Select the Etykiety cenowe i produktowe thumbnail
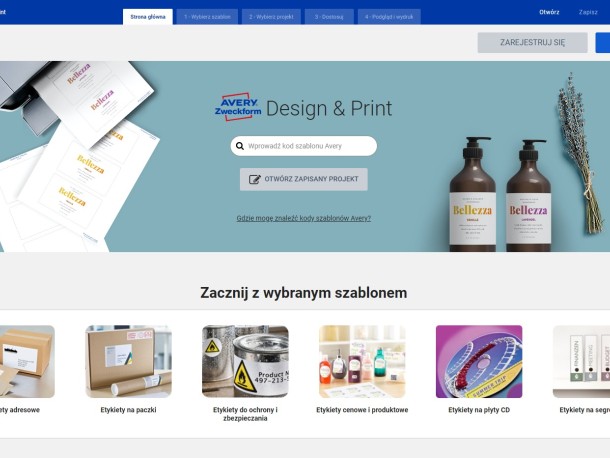The width and height of the screenshot is (610, 458). 362,361
